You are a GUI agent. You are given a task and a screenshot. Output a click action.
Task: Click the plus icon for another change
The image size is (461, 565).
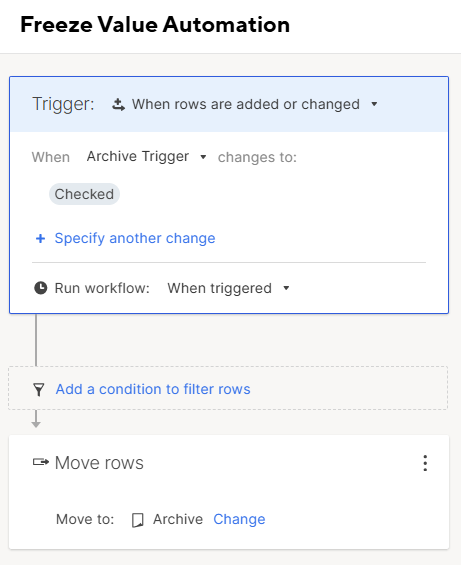[40, 238]
